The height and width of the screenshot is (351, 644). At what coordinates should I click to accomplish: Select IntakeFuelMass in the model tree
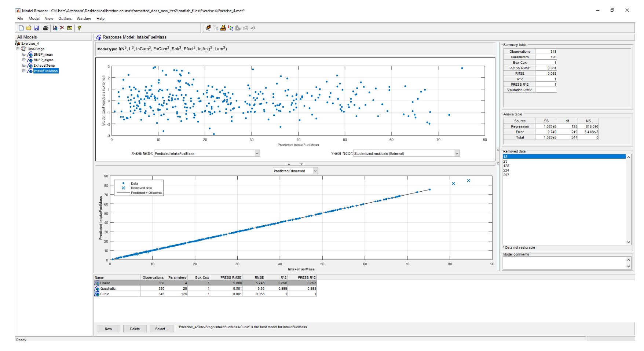coord(46,71)
